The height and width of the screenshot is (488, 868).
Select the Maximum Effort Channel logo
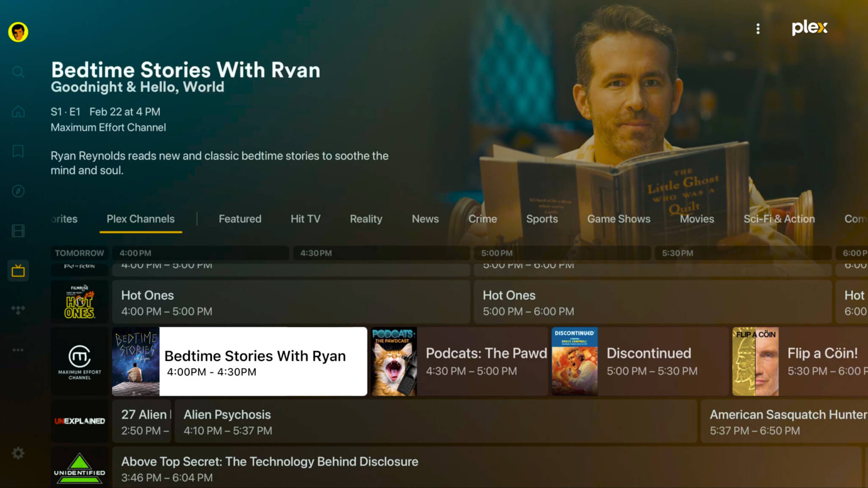(x=80, y=361)
